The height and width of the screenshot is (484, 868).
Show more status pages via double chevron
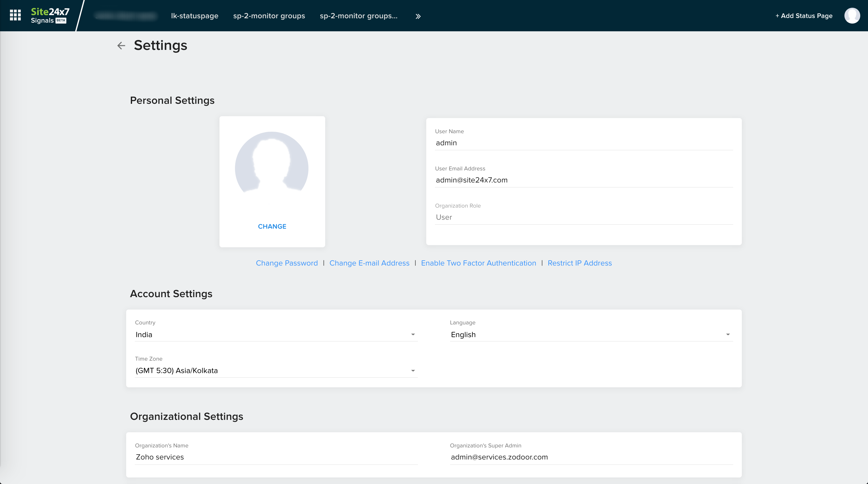click(x=418, y=16)
